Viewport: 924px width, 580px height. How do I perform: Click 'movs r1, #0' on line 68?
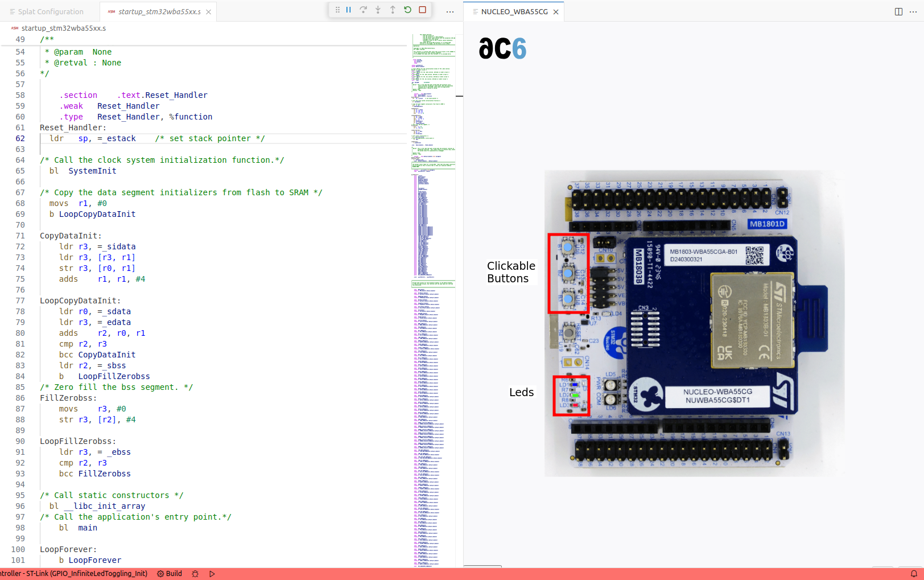[x=78, y=203]
